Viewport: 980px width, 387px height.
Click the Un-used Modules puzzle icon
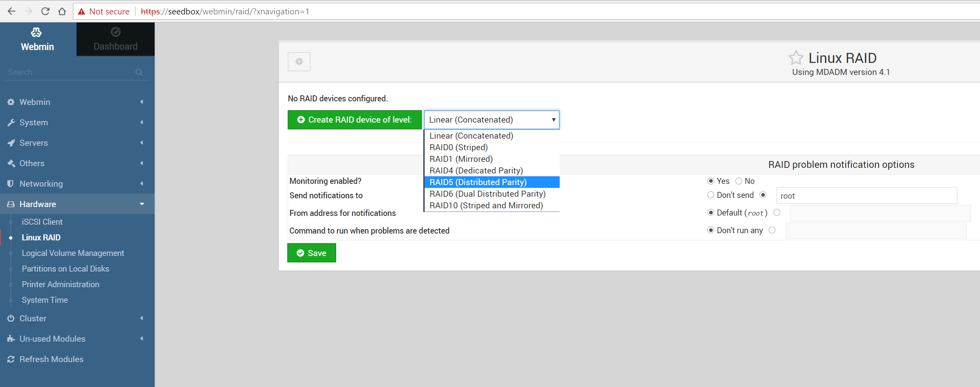pyautogui.click(x=11, y=339)
